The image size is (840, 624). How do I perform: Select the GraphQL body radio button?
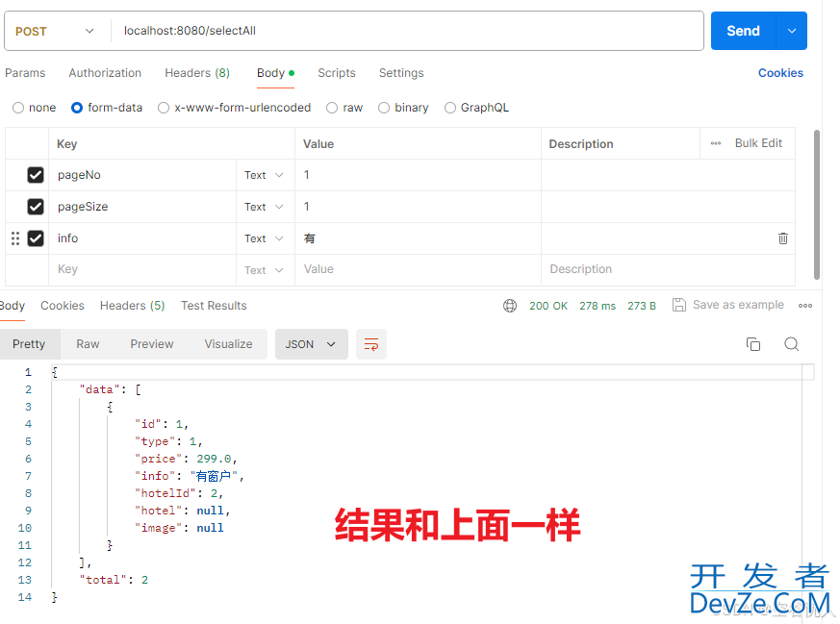tap(450, 108)
